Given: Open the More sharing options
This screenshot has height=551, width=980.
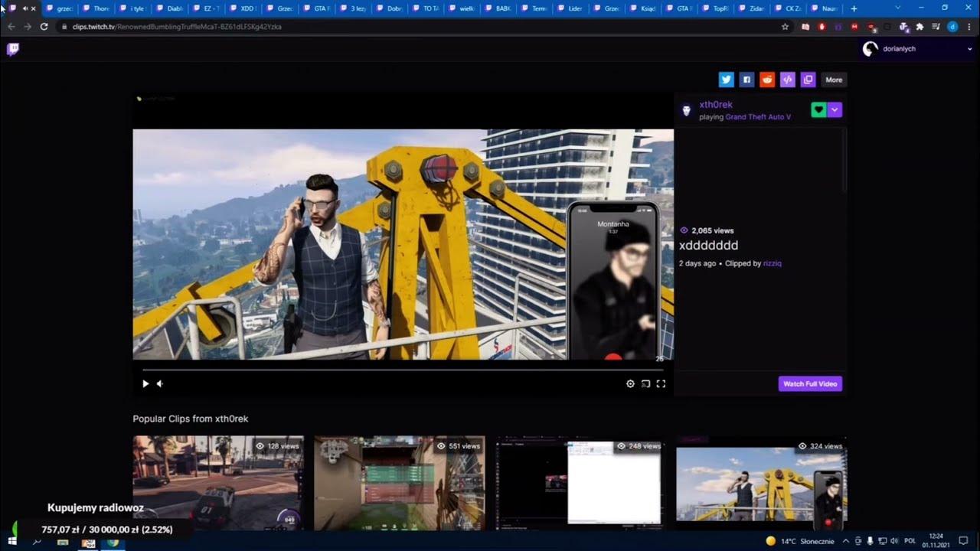Looking at the screenshot, I should [x=834, y=80].
